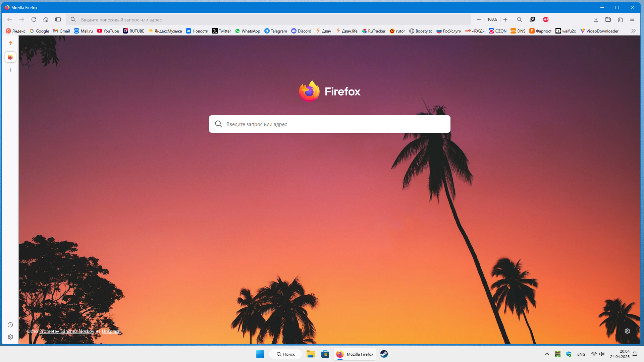The width and height of the screenshot is (644, 362).
Task: Open the Boosty.to bookmark
Action: (421, 31)
